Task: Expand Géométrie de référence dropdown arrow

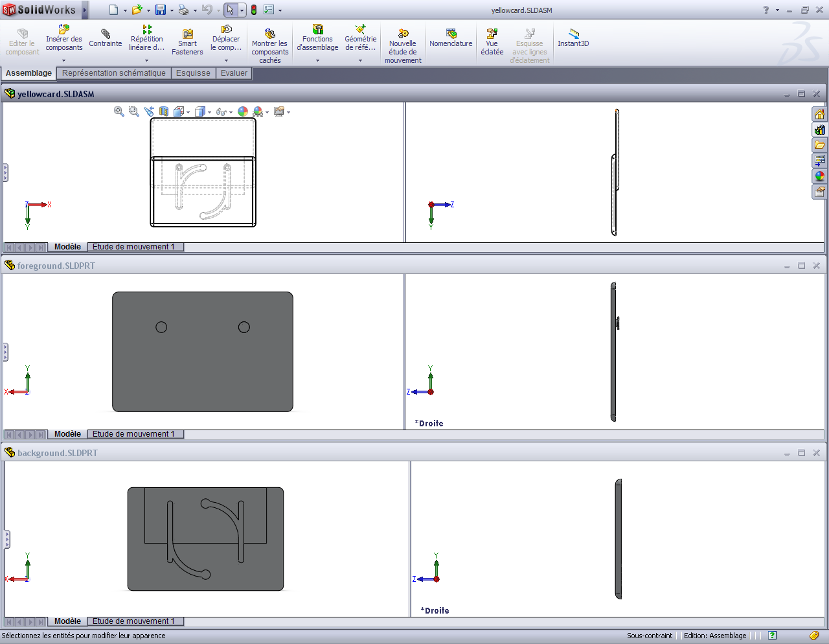Action: click(360, 60)
